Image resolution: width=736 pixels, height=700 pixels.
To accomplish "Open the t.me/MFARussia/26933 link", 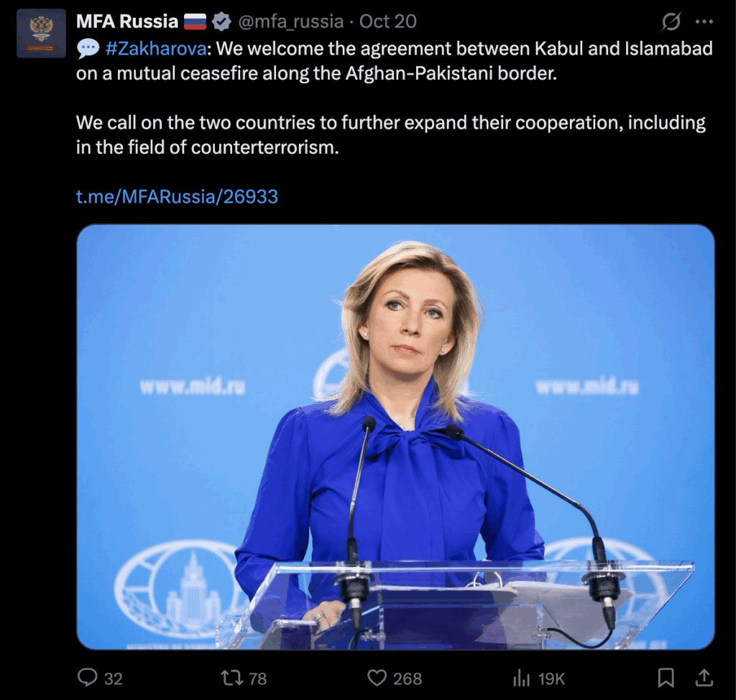I will 177,196.
